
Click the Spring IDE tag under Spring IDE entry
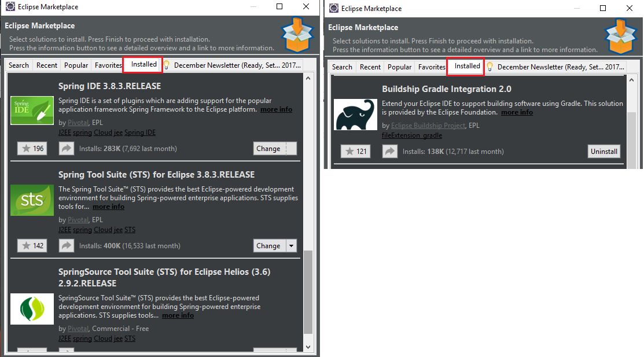point(139,133)
